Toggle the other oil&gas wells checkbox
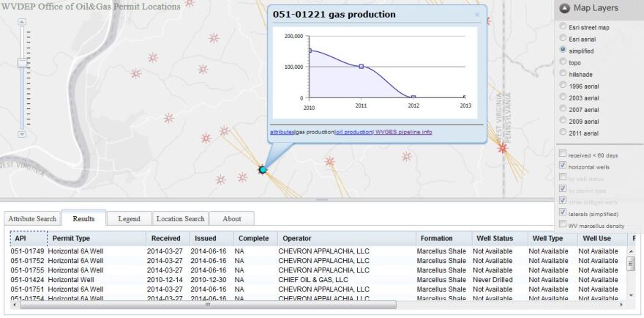This screenshot has height=318, width=644. (x=563, y=201)
